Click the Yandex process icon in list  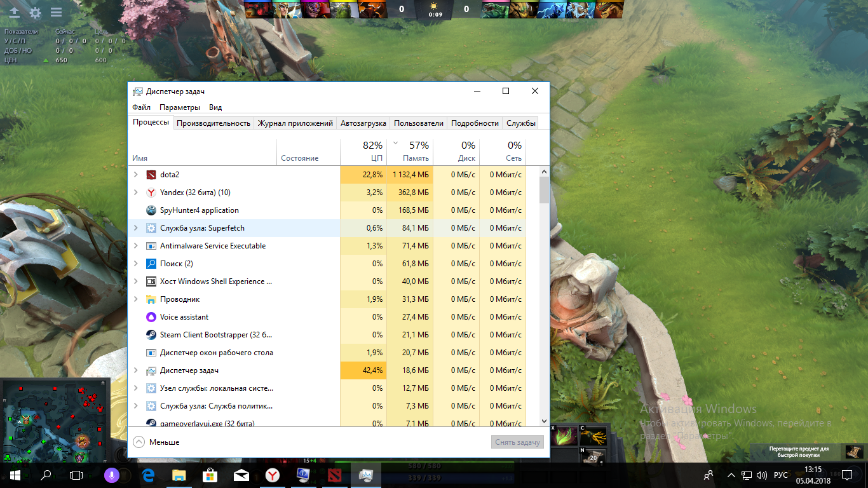(151, 193)
